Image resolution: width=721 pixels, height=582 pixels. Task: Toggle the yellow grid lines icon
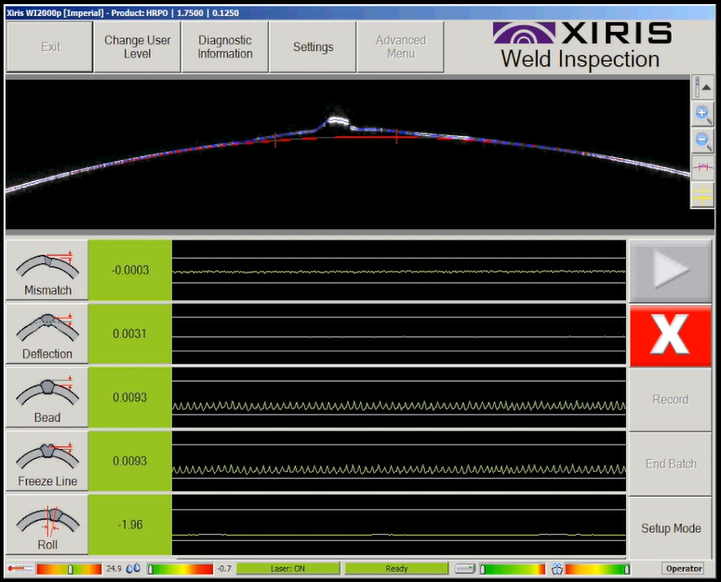click(703, 194)
